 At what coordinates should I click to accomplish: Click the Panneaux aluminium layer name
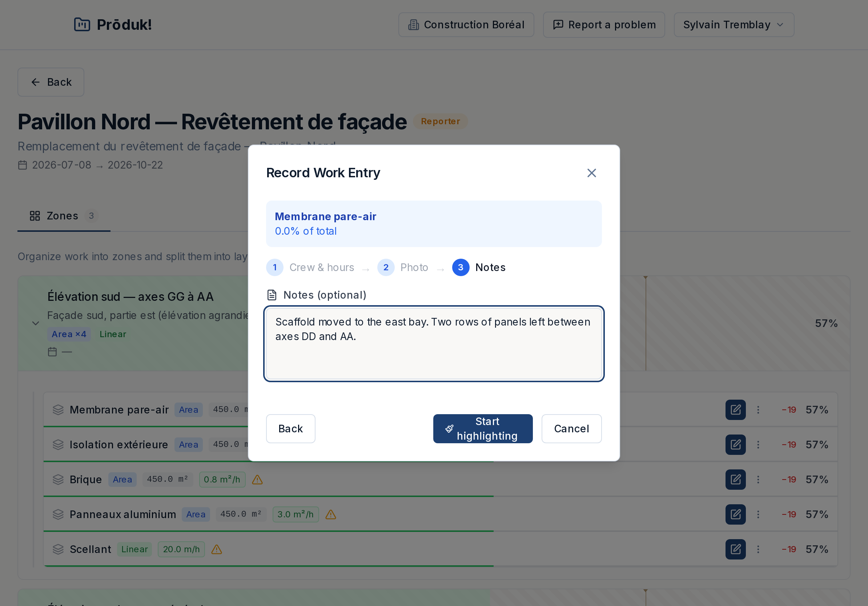click(122, 514)
